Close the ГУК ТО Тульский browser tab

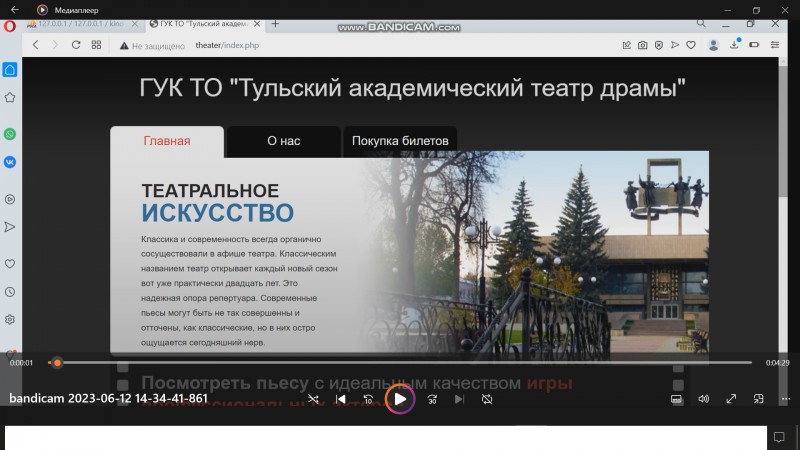coord(257,24)
